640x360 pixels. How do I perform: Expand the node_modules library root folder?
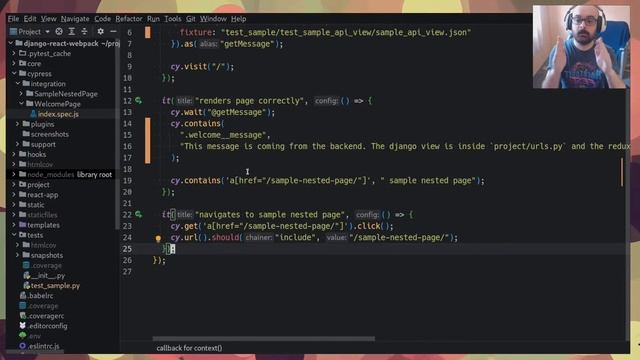(14, 174)
